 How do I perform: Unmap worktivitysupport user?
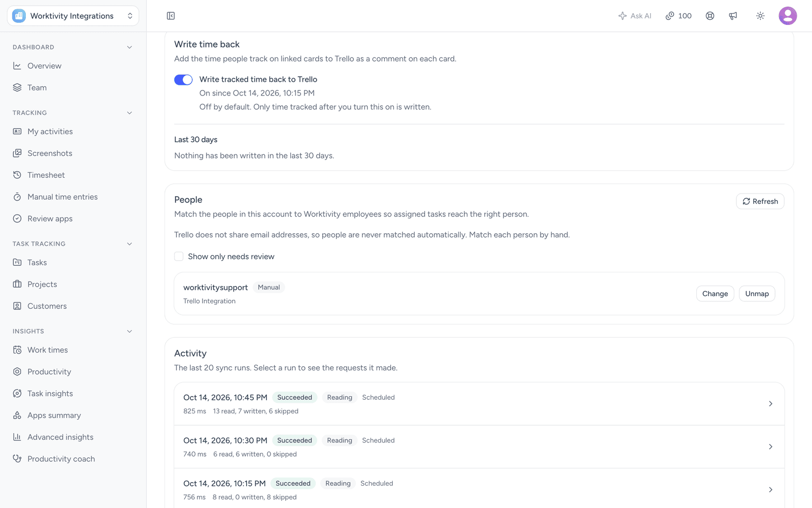(757, 294)
